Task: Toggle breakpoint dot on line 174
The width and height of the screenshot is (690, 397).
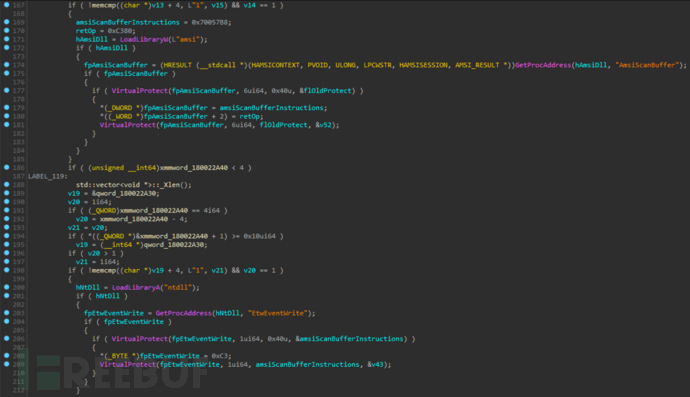Action: point(7,65)
